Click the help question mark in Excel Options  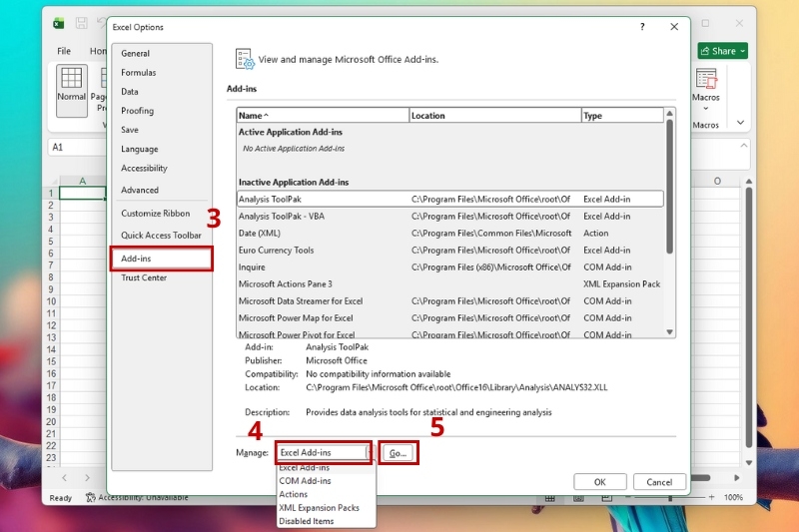(x=642, y=27)
